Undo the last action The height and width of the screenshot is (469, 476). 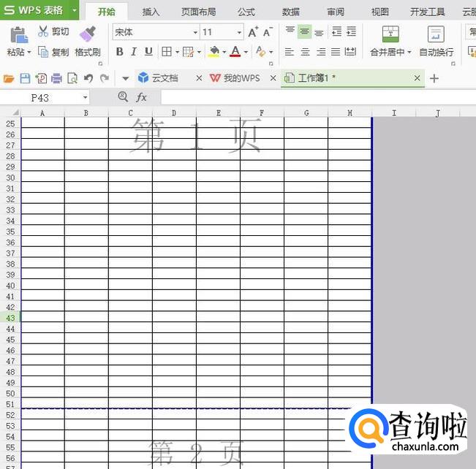[88, 79]
